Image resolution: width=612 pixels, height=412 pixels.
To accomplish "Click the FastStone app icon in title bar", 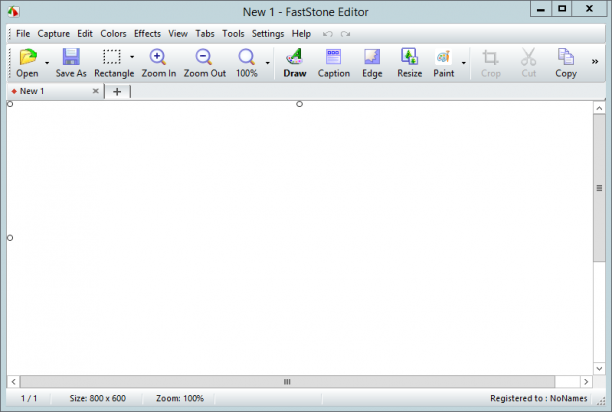I will click(13, 12).
